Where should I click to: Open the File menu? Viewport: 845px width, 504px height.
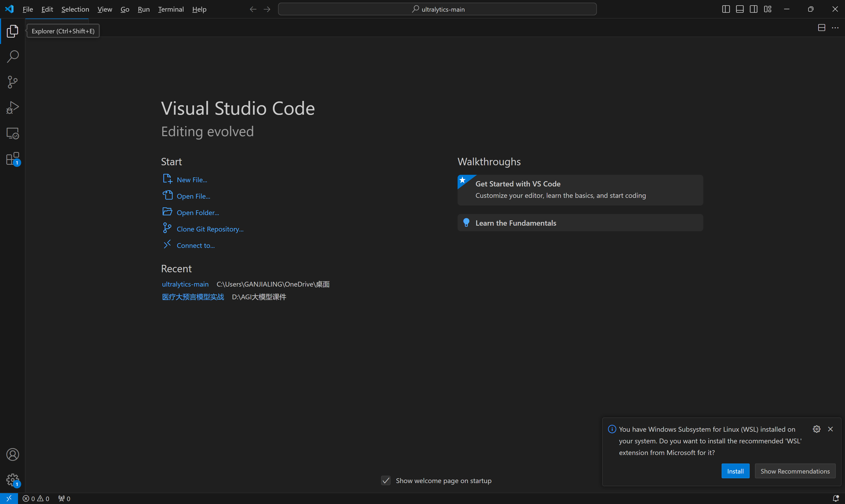pos(28,9)
